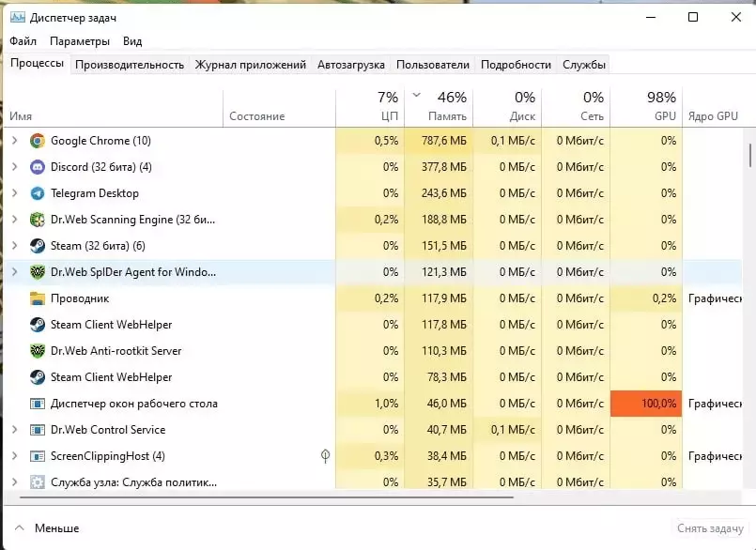Click the ScreenClippingHost leaf status icon
The image size is (756, 550).
tap(326, 456)
